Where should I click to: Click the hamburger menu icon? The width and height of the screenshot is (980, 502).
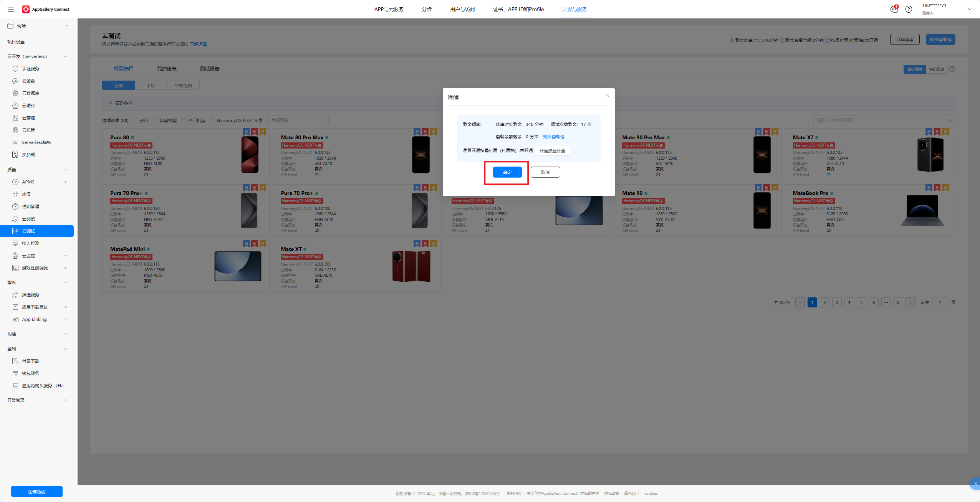tap(11, 9)
